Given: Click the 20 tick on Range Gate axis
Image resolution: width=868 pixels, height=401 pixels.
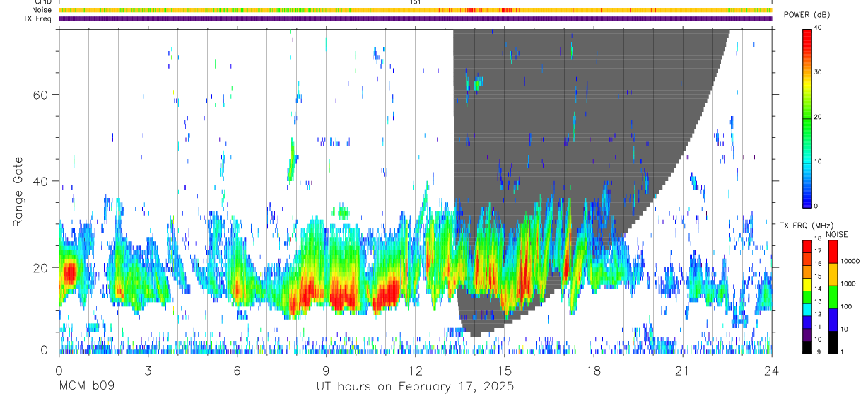Looking at the screenshot, I should click(x=42, y=267).
